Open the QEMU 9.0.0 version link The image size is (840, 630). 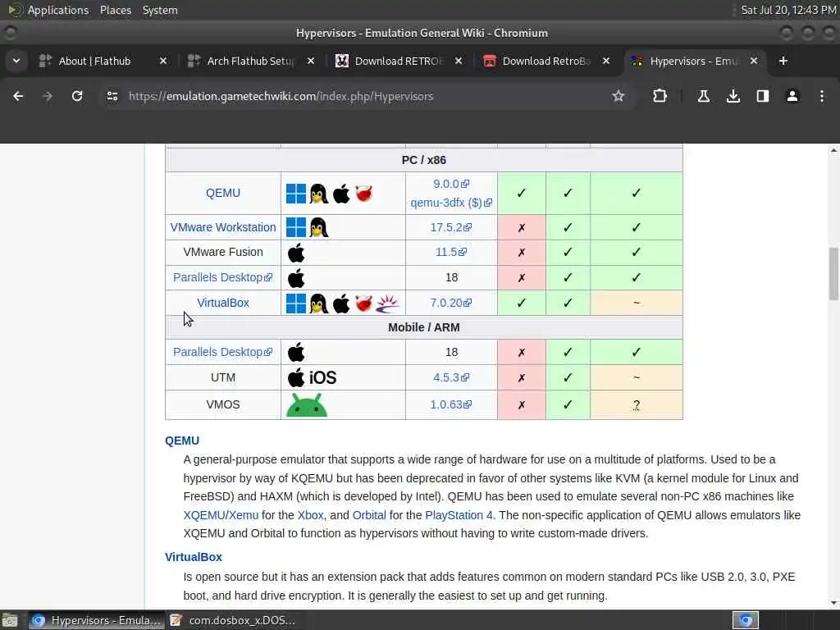pos(451,184)
